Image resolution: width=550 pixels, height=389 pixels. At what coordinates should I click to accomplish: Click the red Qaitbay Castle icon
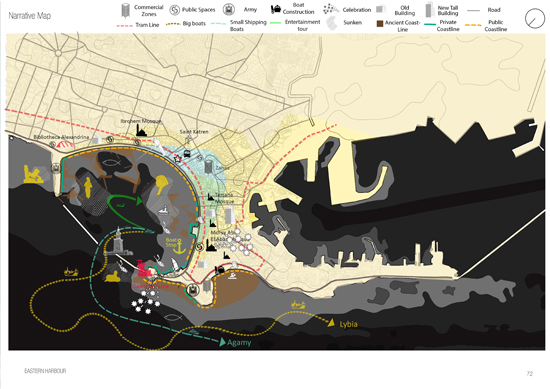point(143,269)
